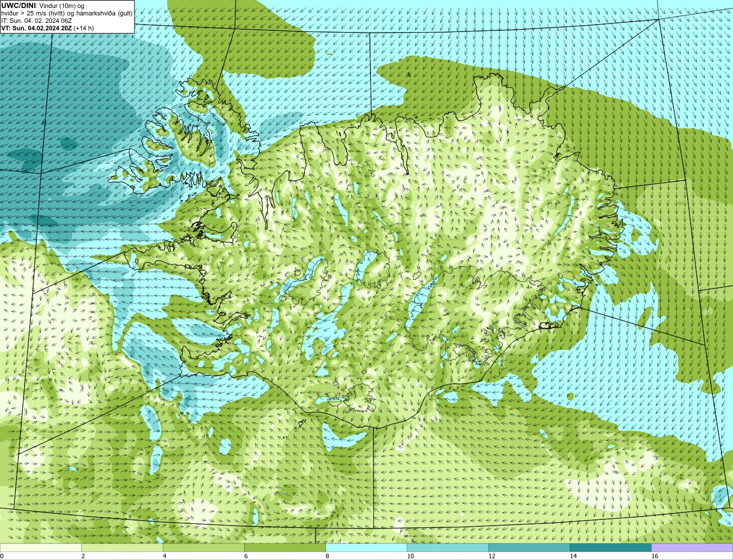Screen dimensions: 733x560
Task: Click the '0' tick label on the scale
Action: 2,556
